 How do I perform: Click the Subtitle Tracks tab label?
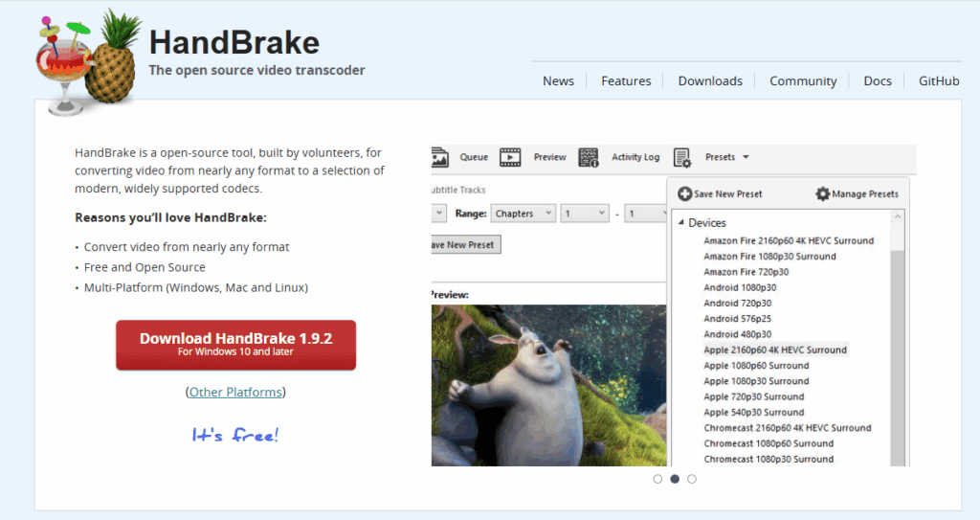coord(458,190)
